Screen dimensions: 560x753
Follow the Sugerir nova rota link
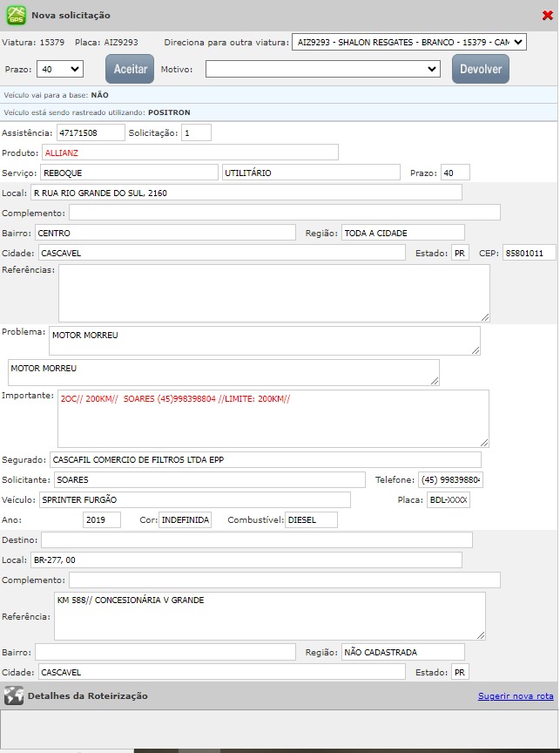pos(515,696)
